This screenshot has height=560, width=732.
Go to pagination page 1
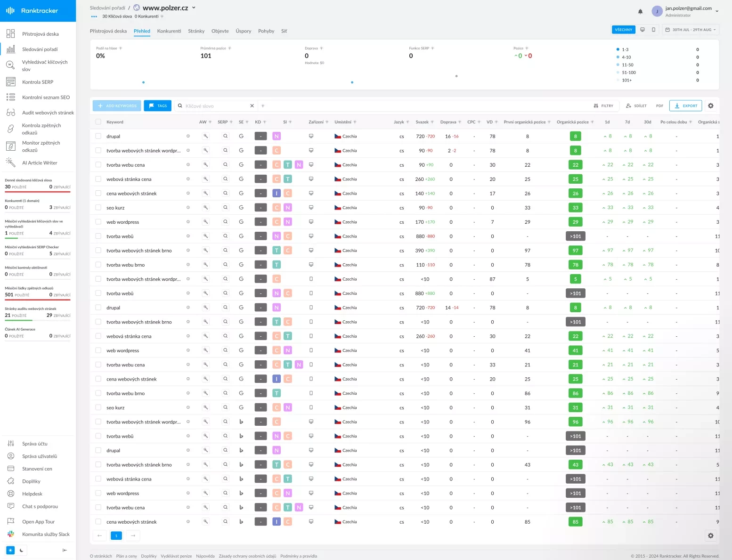tap(116, 536)
